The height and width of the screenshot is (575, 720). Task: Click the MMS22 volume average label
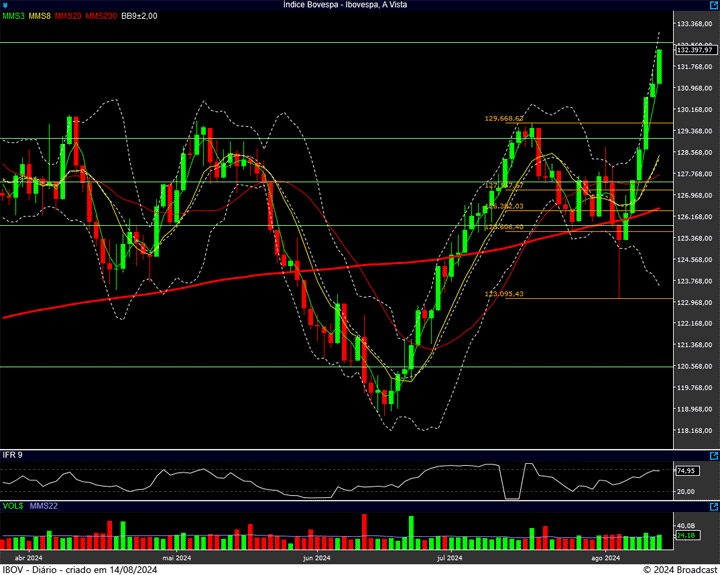pos(43,506)
